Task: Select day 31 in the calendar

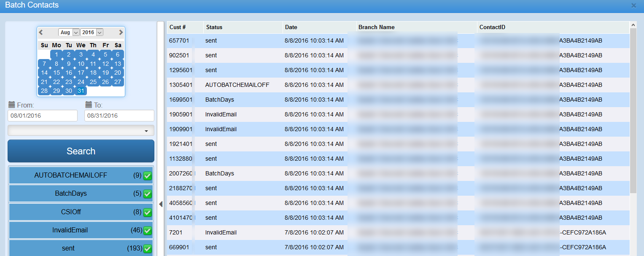Action: [81, 91]
